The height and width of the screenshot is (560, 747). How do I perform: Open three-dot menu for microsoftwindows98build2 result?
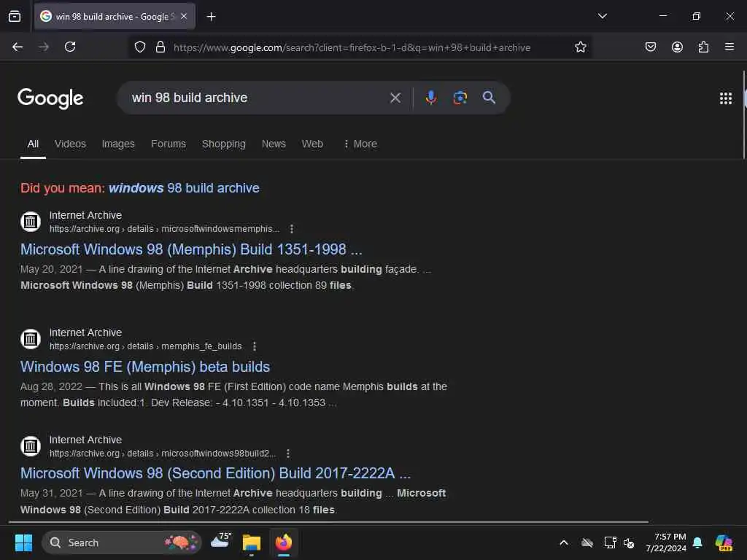pyautogui.click(x=287, y=454)
